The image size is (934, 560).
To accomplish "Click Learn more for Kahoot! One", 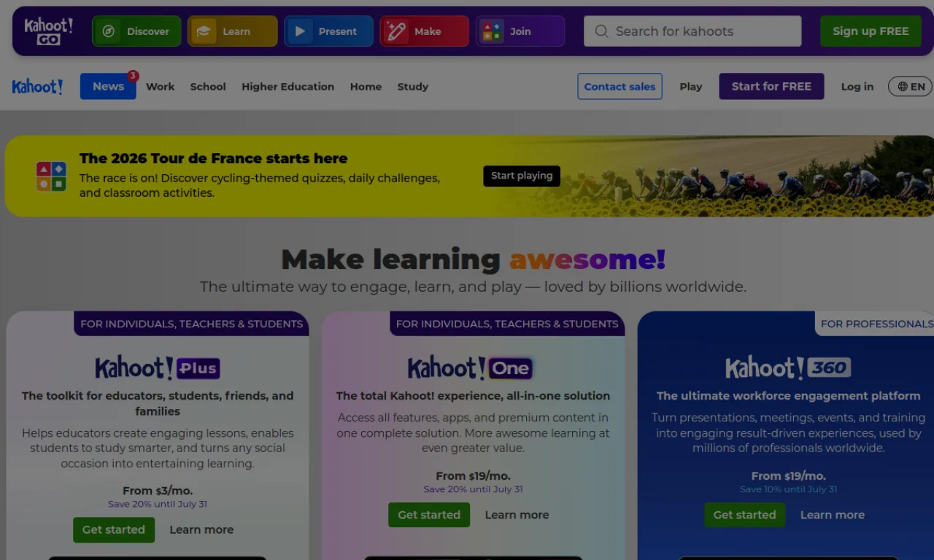I will (517, 515).
